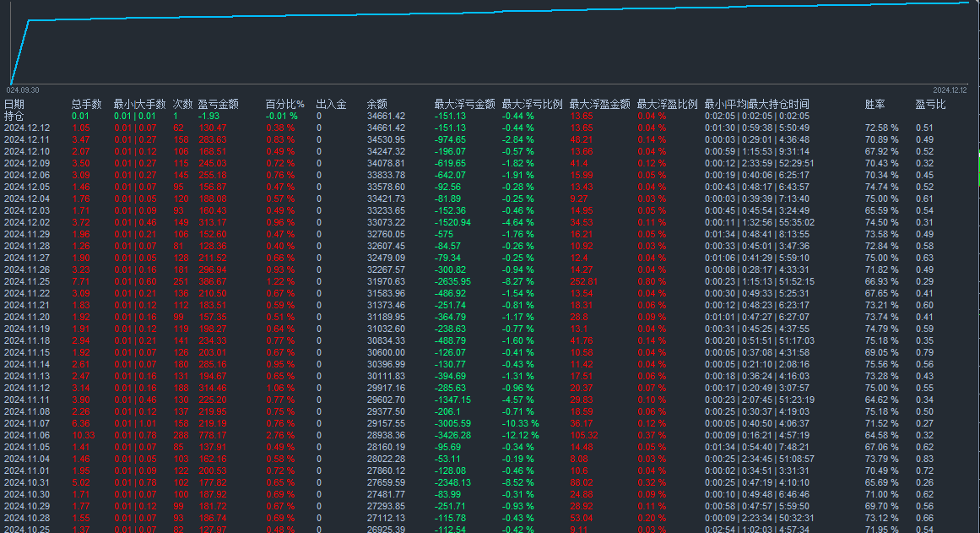Select the 持仓 row label
Image resolution: width=980 pixels, height=533 pixels.
14,116
